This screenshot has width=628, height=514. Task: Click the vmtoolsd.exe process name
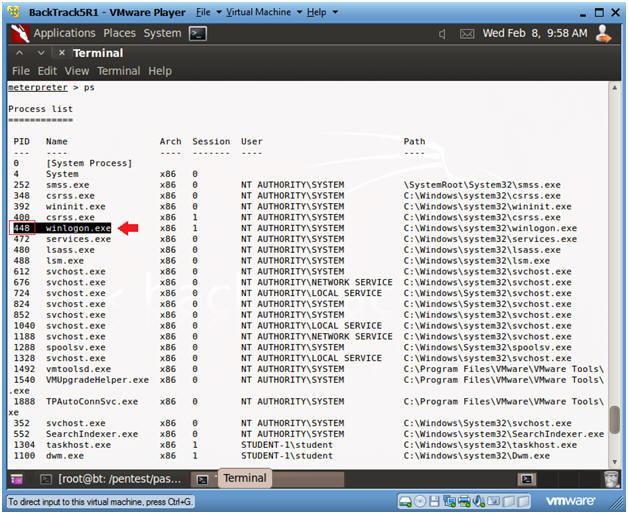pyautogui.click(x=78, y=369)
